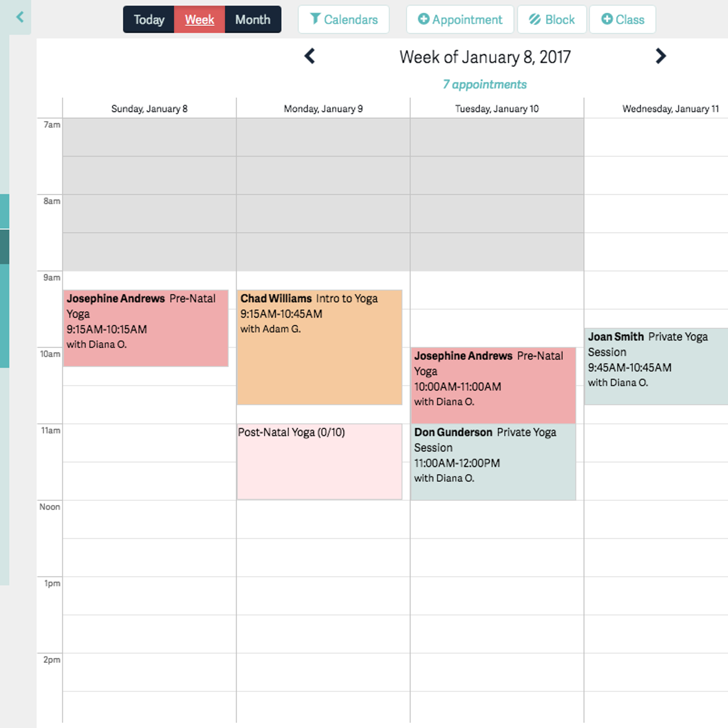Select Wednesday, January 11 column header
Image resolution: width=728 pixels, height=728 pixels.
(671, 109)
